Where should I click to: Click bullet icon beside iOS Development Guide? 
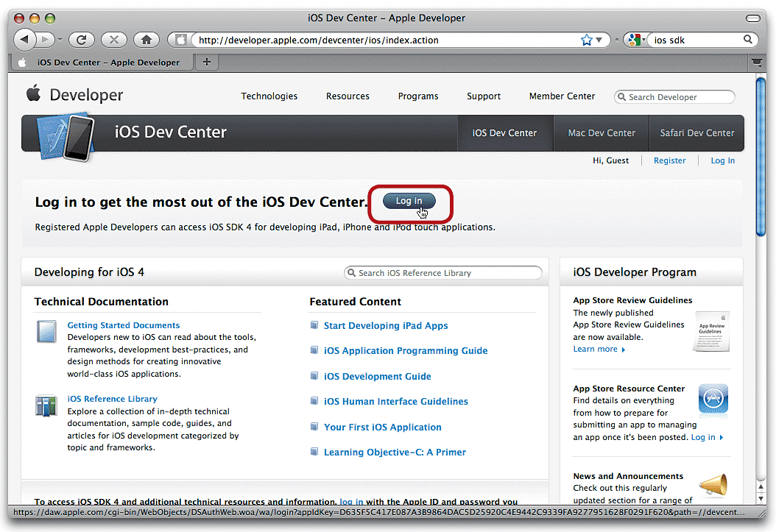(314, 376)
